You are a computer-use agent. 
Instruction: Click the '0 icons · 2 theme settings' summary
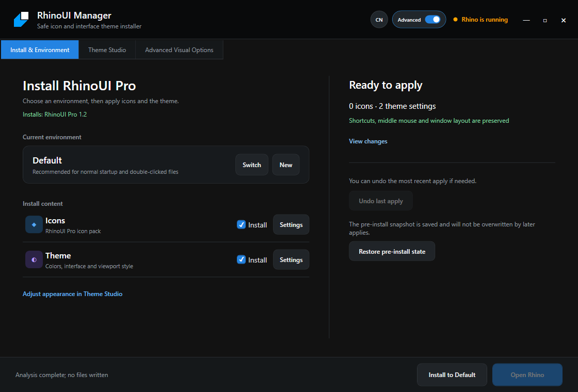click(392, 106)
